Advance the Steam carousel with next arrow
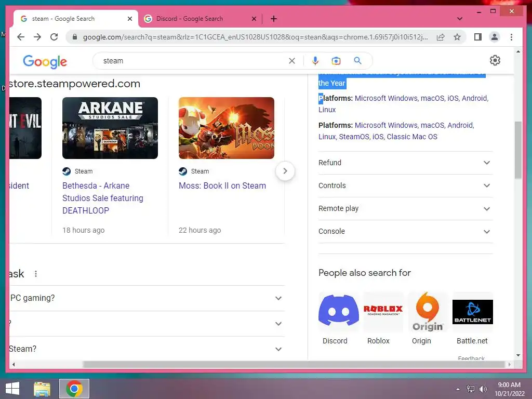532x399 pixels. coord(285,171)
